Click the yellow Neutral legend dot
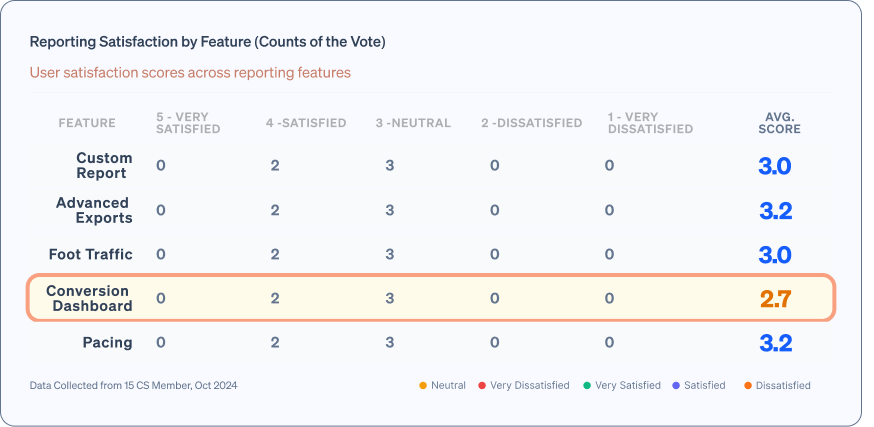The image size is (874, 427). [x=423, y=385]
